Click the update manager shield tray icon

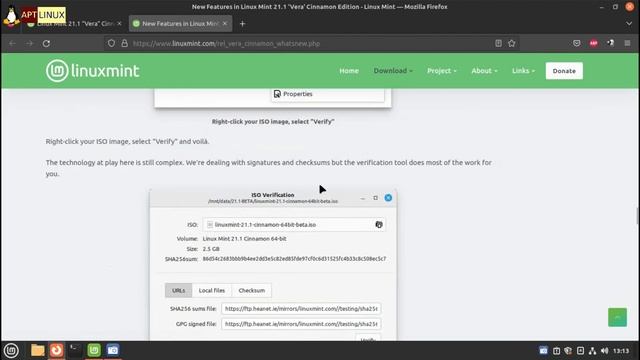point(568,351)
